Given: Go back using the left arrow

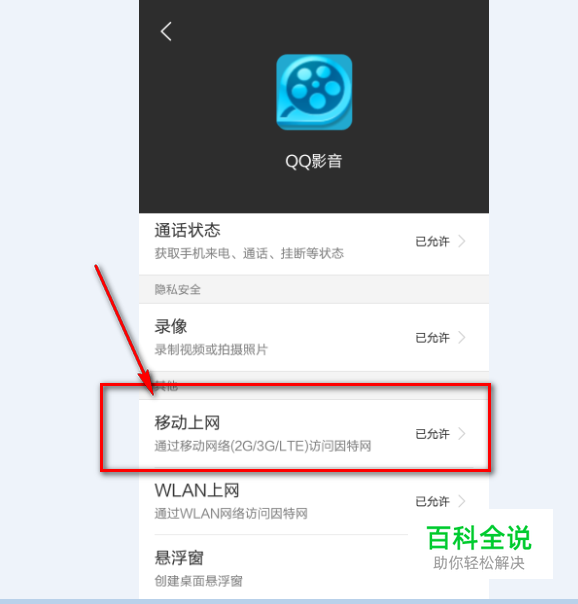Looking at the screenshot, I should 166,31.
